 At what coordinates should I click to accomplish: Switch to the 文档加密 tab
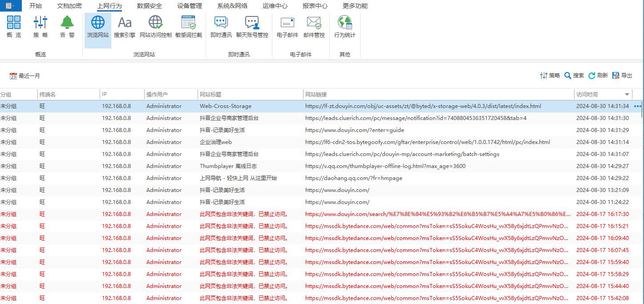(69, 6)
